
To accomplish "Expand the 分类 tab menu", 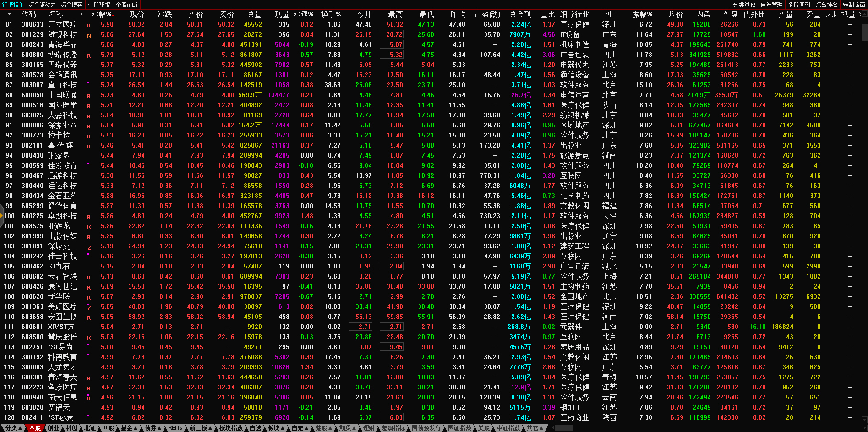I will click(14, 428).
